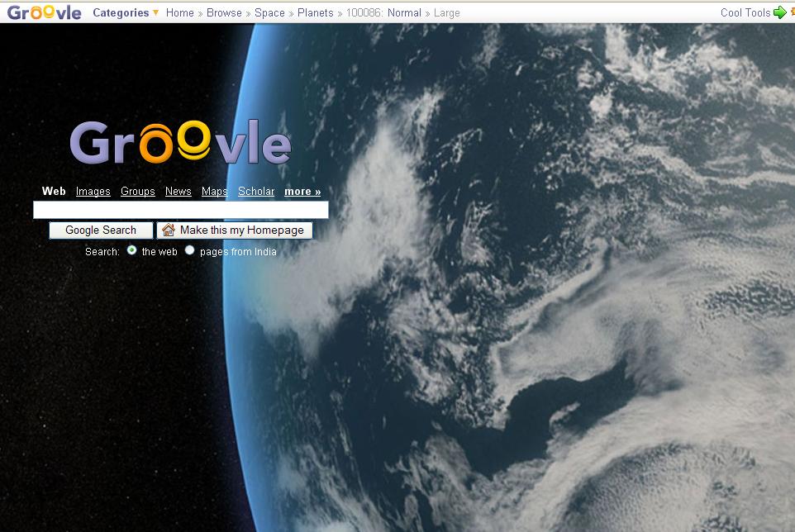Switch to the Scholar search tab
This screenshot has height=532, width=795.
(x=256, y=191)
